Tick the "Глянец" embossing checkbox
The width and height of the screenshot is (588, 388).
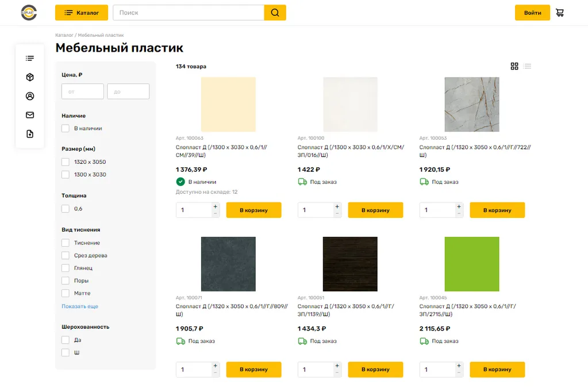coord(66,268)
